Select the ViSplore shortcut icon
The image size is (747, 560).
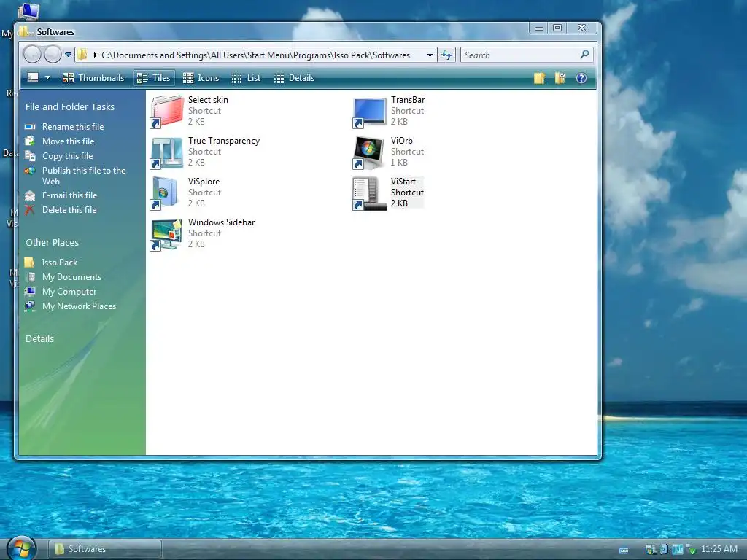tap(165, 193)
